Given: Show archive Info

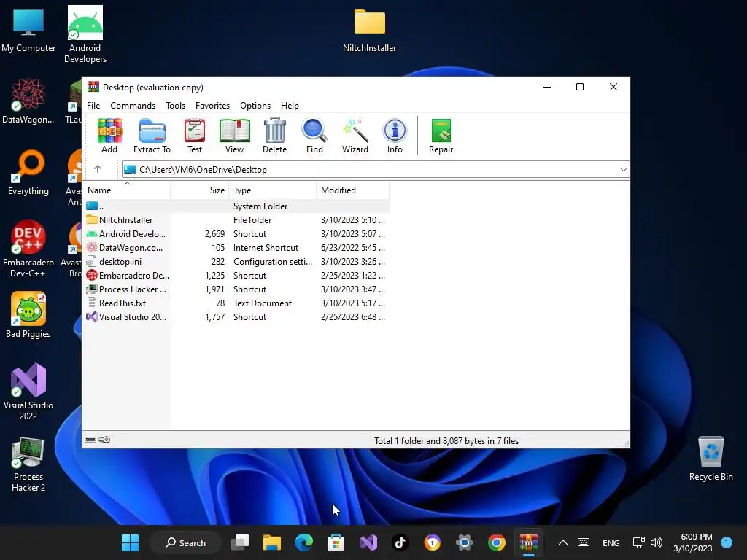Looking at the screenshot, I should pyautogui.click(x=395, y=136).
